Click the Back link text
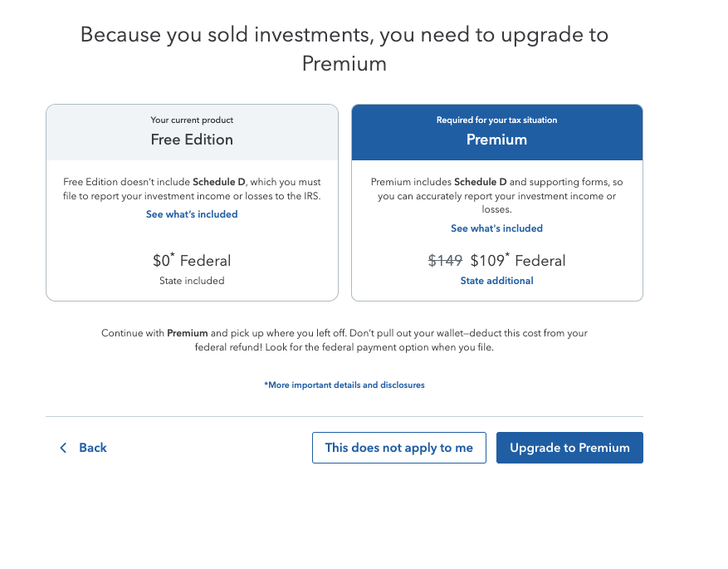 tap(92, 448)
